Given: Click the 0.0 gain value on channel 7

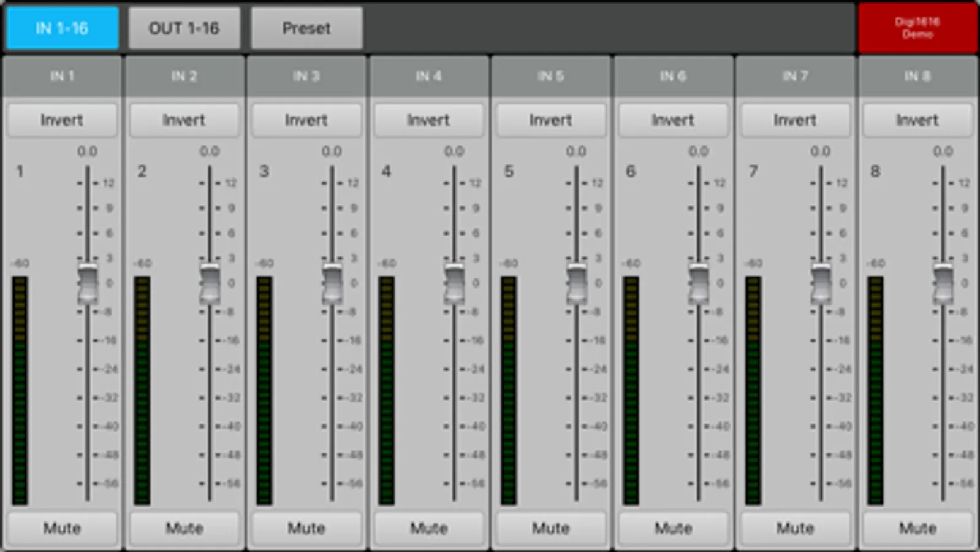Looking at the screenshot, I should (x=820, y=151).
